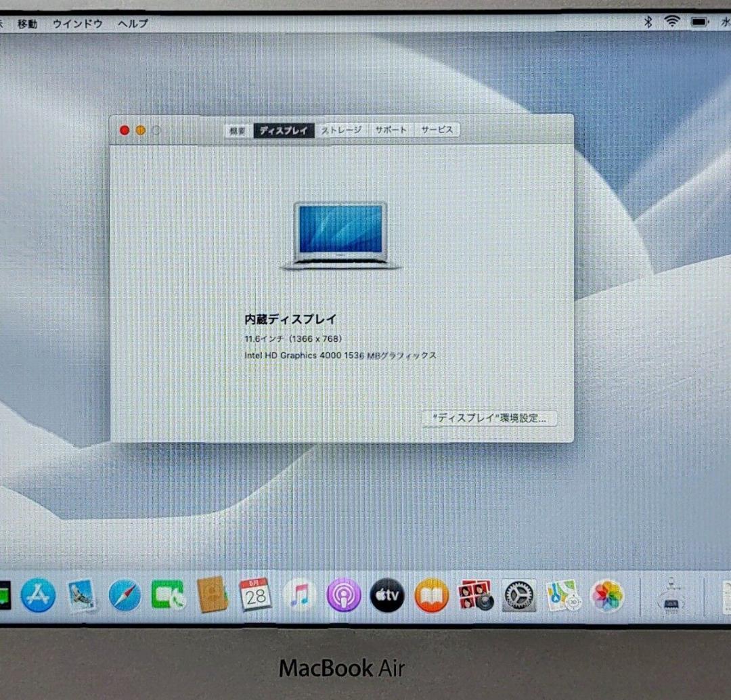Open the ストレージ tab
Image resolution: width=731 pixels, height=700 pixels.
coord(342,129)
